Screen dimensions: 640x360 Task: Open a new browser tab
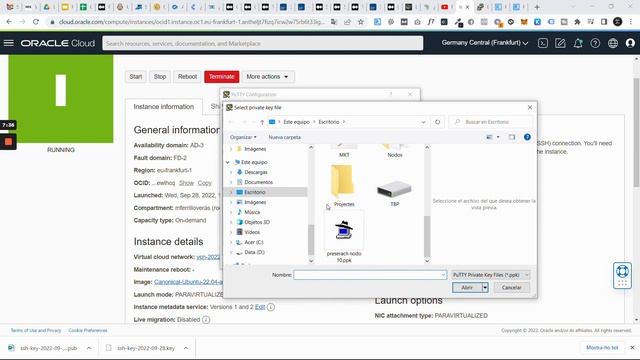537,7
